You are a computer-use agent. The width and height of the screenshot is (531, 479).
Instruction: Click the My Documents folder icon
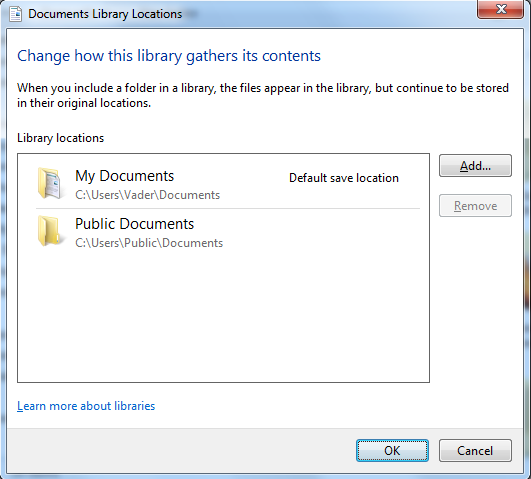(x=50, y=183)
